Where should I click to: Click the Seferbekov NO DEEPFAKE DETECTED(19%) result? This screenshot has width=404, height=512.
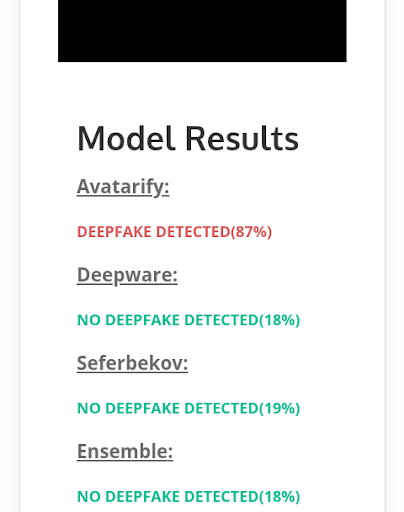[189, 408]
